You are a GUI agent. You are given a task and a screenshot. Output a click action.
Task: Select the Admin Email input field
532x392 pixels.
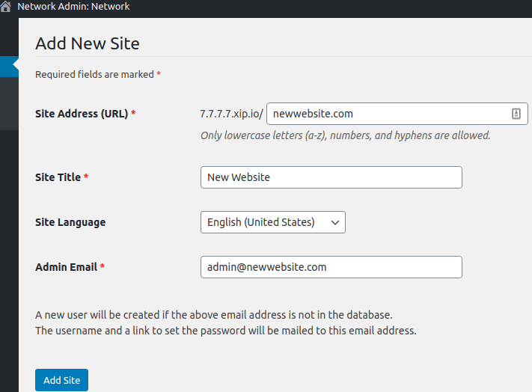[331, 267]
